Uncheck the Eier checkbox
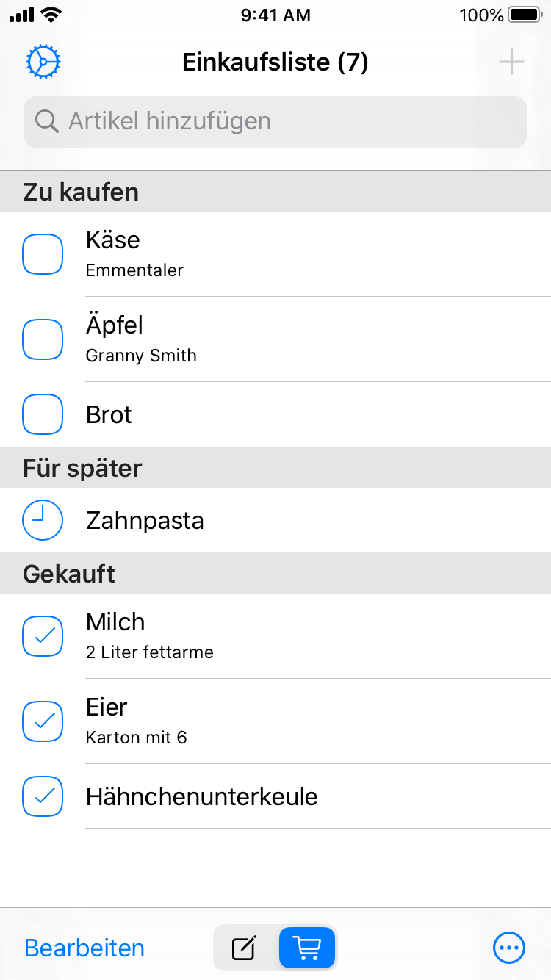551x980 pixels. [x=43, y=721]
